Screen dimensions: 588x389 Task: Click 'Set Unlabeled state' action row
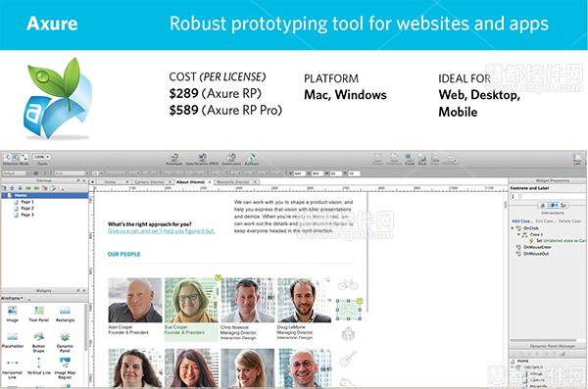click(x=558, y=241)
